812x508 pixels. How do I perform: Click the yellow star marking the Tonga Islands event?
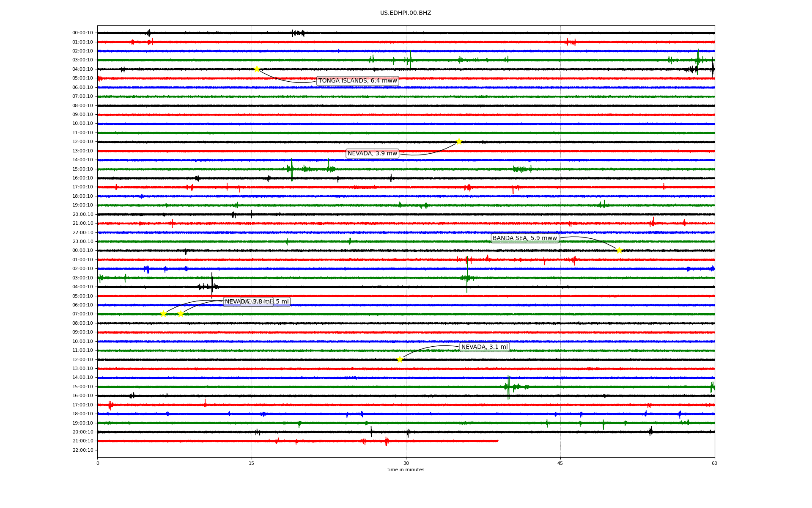pos(257,69)
